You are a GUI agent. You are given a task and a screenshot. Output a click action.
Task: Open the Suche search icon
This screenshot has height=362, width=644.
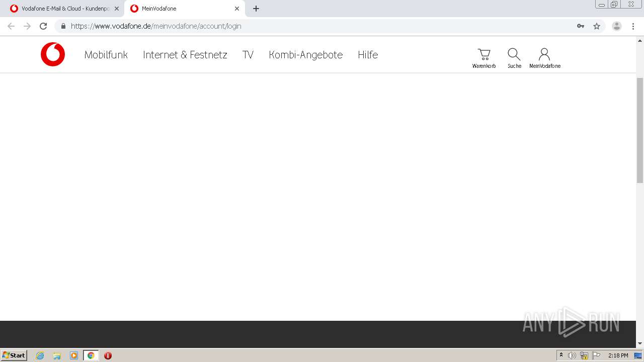(514, 58)
